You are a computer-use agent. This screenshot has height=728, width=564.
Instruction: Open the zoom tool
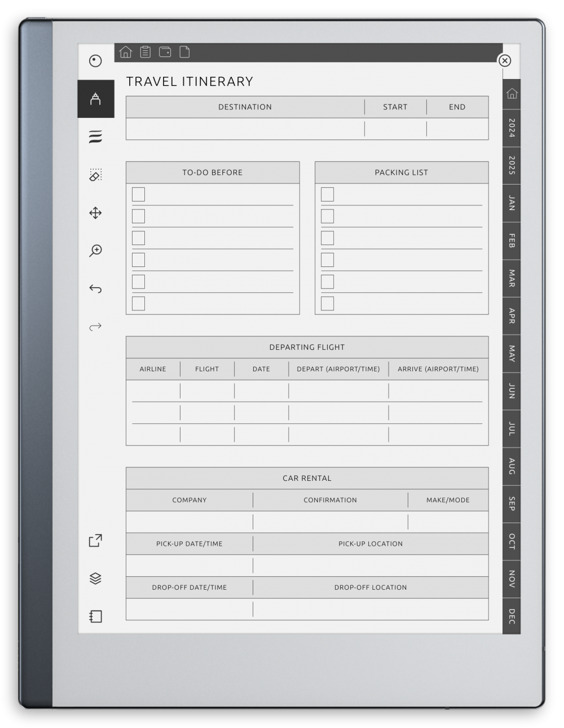(95, 250)
